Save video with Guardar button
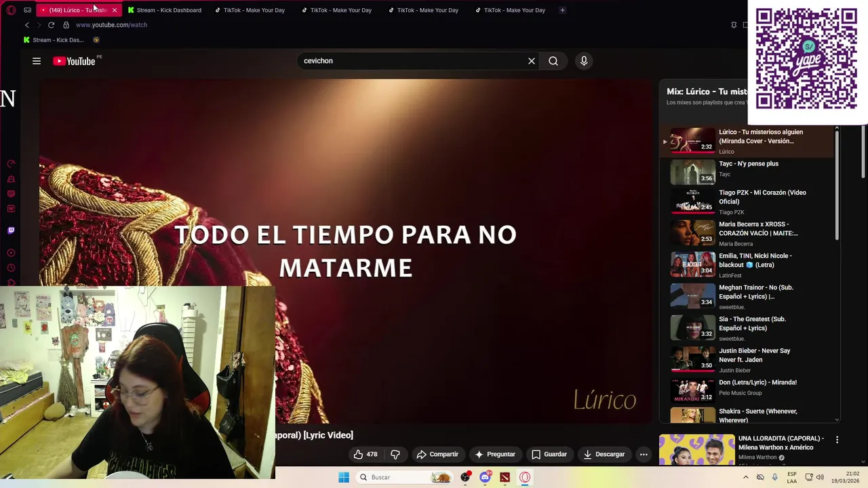 tap(549, 454)
